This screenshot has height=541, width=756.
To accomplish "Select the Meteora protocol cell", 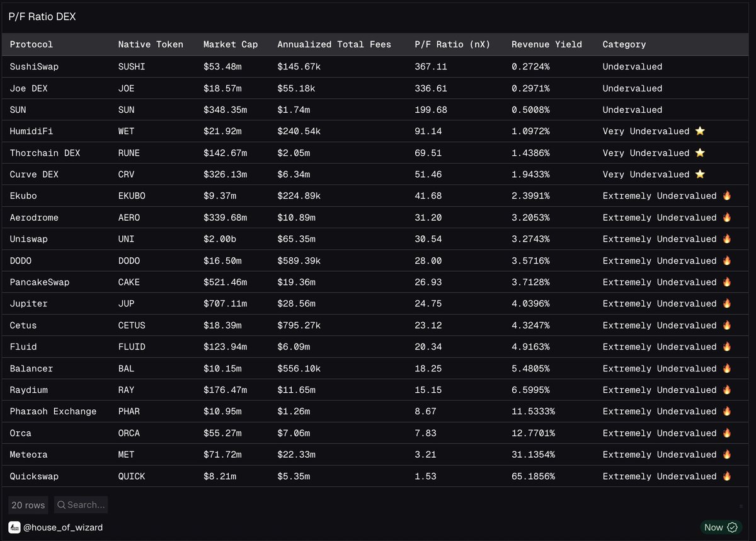I will 28,455.
